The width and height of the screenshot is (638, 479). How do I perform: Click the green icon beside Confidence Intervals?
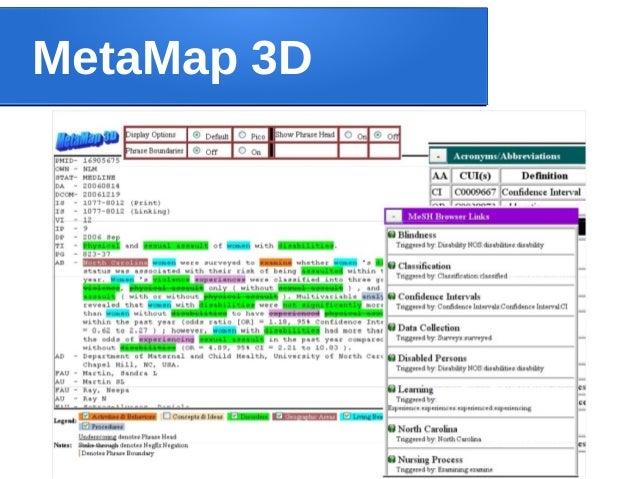point(391,296)
